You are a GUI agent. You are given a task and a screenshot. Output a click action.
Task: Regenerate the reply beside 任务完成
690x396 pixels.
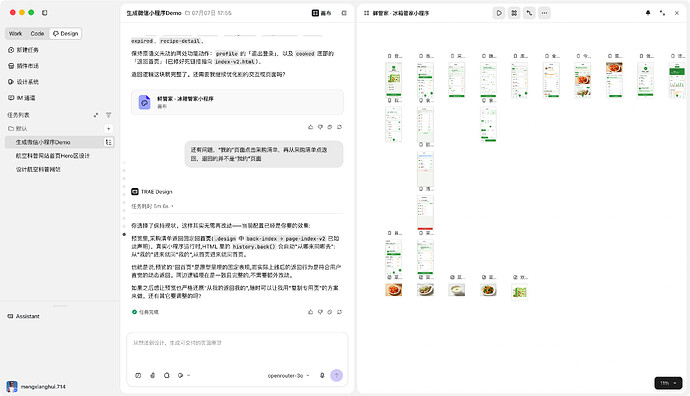tap(340, 312)
